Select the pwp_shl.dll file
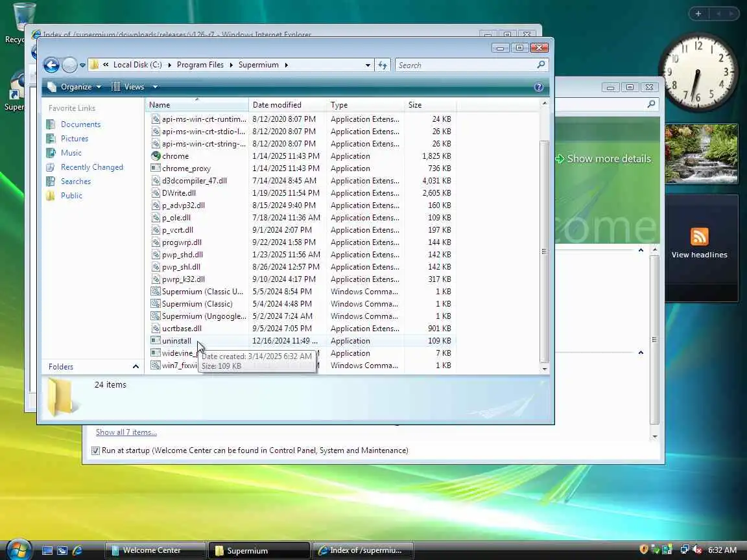Screen dimensions: 747x560 pos(181,267)
